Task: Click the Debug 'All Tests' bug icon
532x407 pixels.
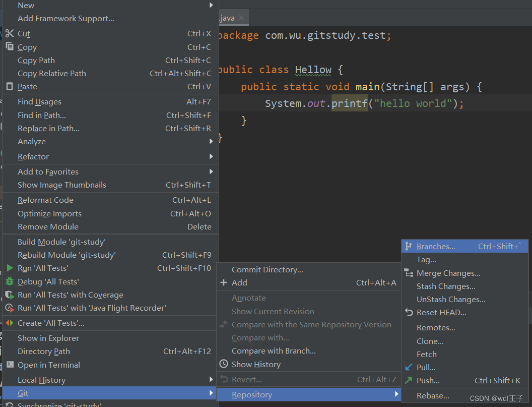Action: [x=10, y=281]
